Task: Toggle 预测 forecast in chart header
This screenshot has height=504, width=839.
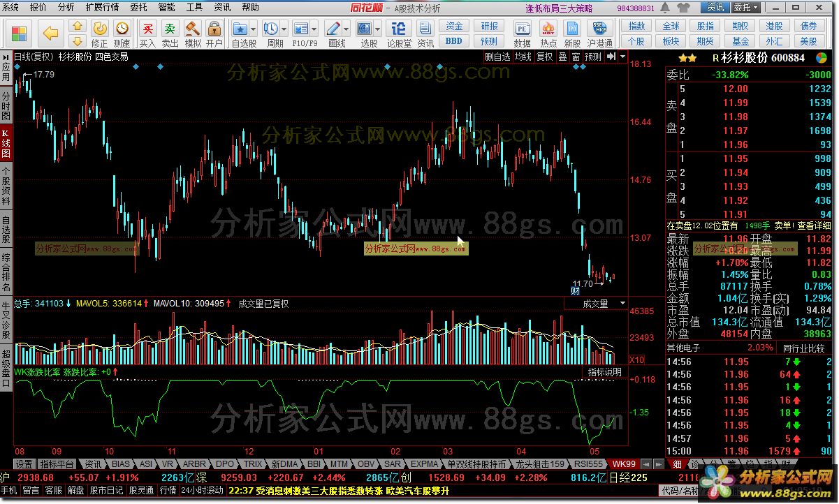Action: (x=593, y=57)
